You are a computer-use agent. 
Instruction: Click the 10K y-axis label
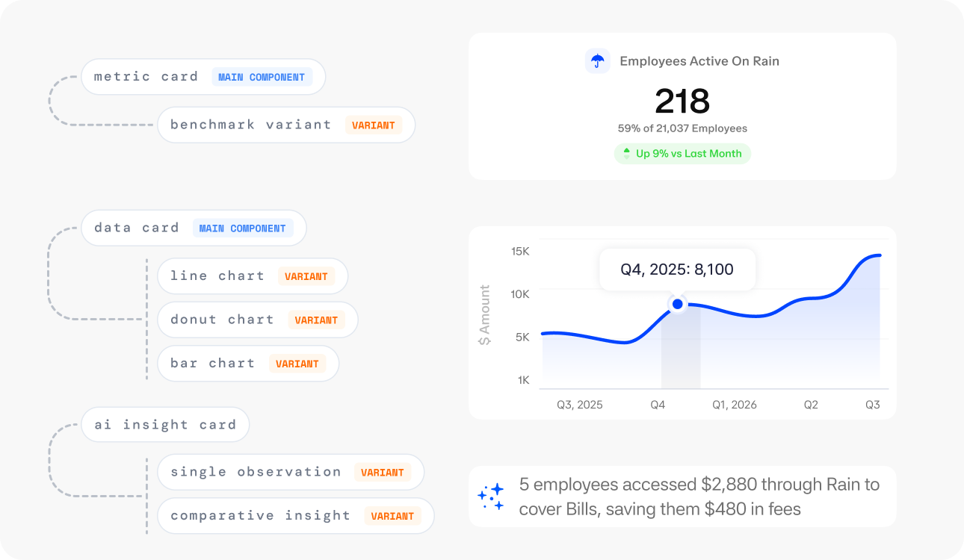(x=520, y=294)
